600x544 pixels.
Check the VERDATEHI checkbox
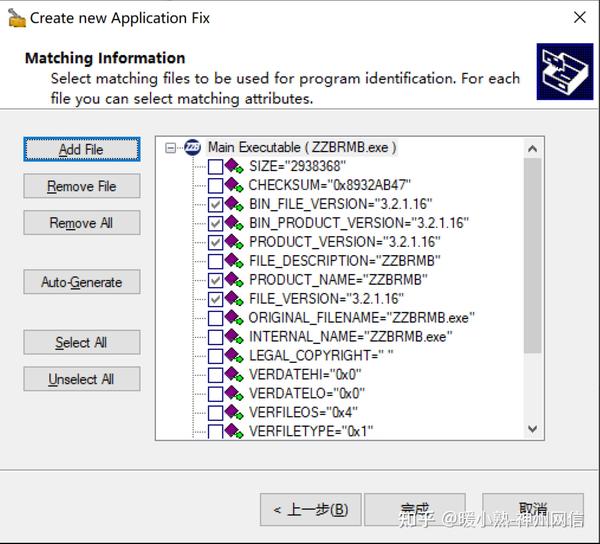coord(215,375)
